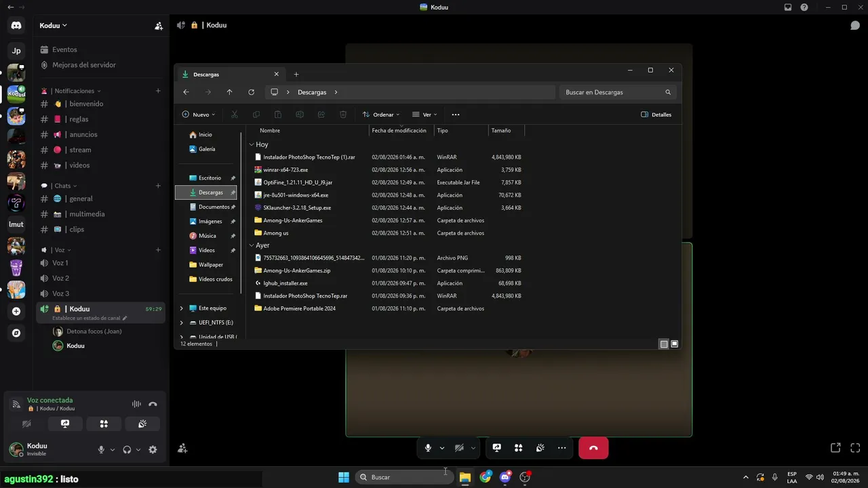Open soundboard from the bottom-left voice panel

point(142,424)
